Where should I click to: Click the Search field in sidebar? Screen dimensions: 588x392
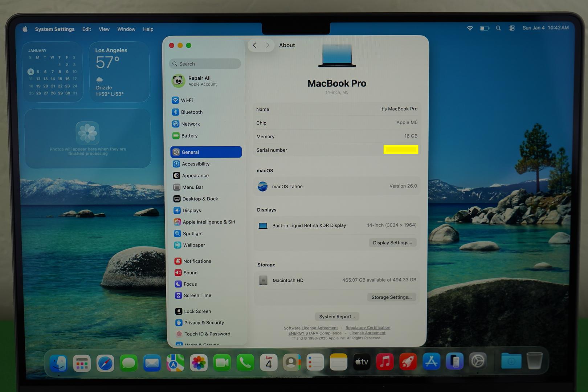[205, 64]
